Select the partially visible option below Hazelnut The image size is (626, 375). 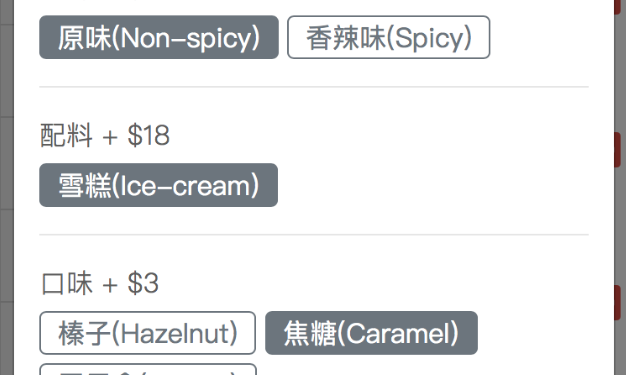point(148,369)
